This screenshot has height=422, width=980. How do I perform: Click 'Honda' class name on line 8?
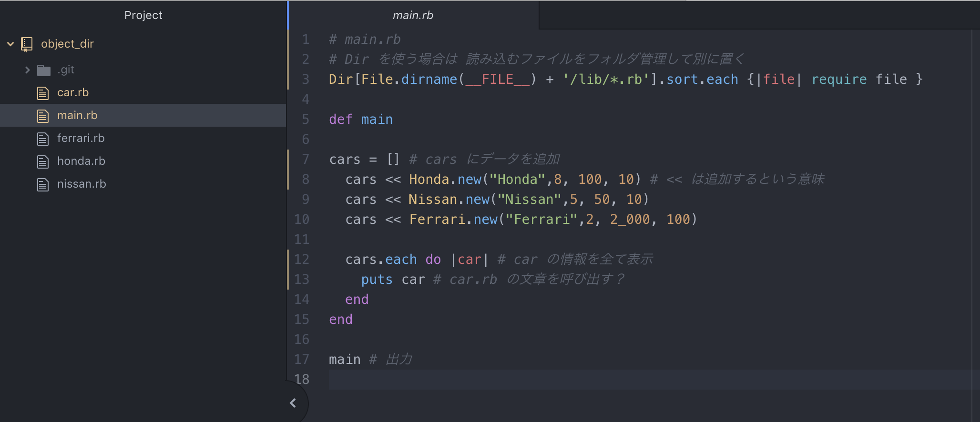click(x=429, y=179)
